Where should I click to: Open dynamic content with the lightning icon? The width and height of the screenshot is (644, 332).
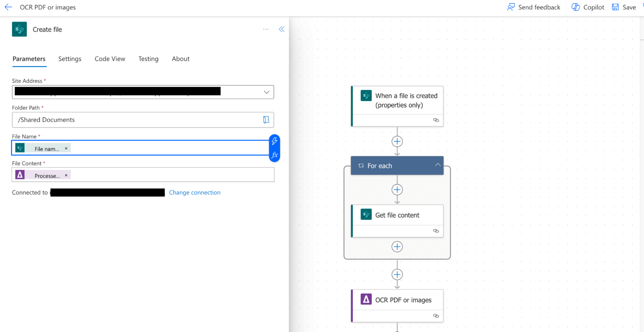pos(274,141)
